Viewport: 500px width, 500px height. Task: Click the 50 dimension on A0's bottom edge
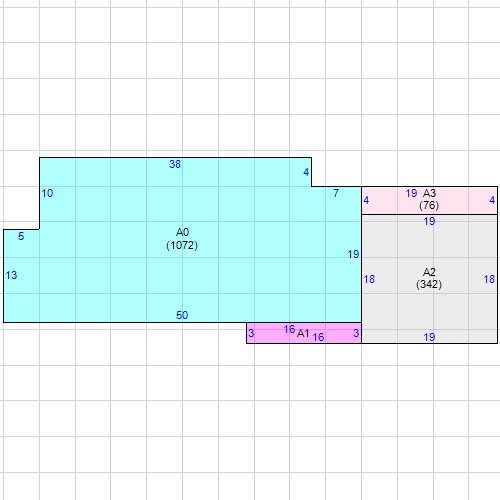click(182, 315)
